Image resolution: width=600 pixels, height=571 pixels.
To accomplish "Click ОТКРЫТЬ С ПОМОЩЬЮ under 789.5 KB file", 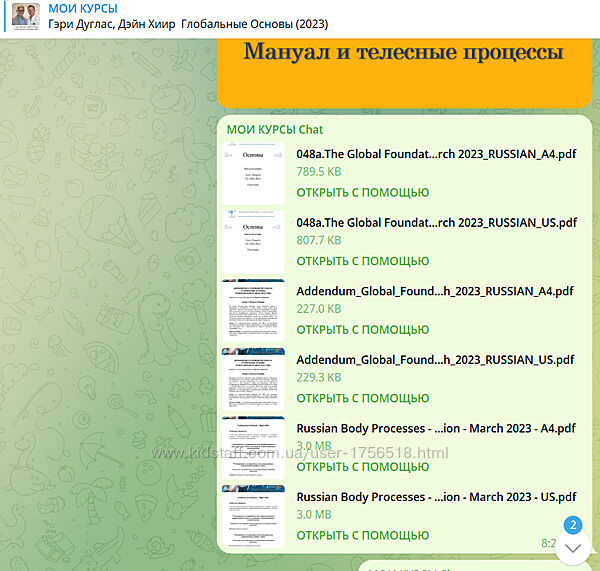I will [362, 192].
